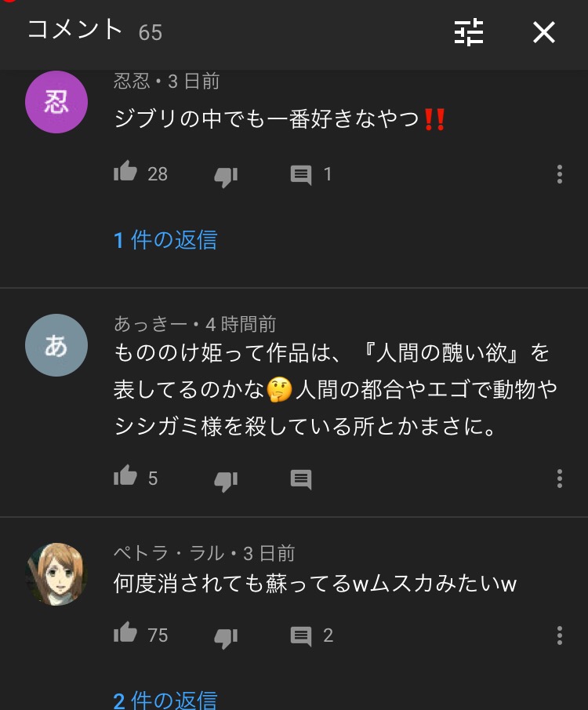Like ペトラ・ラル's comment with 75 likes
Image resolution: width=588 pixels, height=710 pixels.
pyautogui.click(x=125, y=632)
